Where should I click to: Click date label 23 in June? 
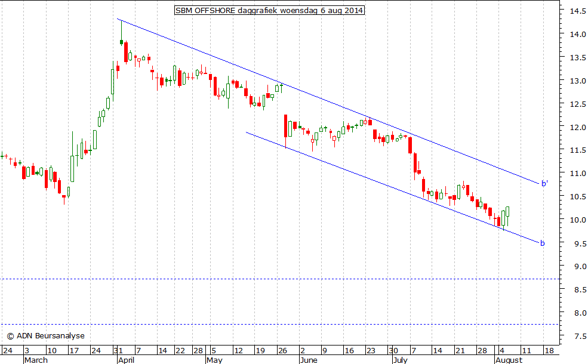[371, 350]
